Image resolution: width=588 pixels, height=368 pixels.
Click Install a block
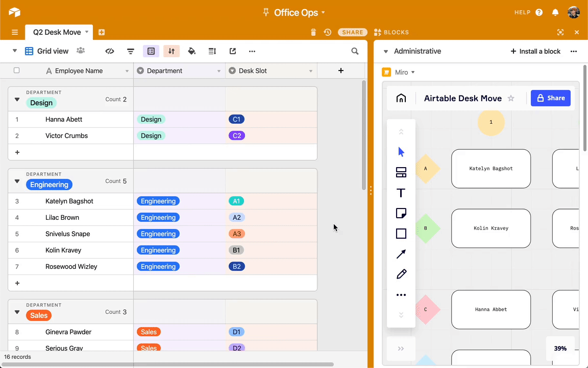(x=535, y=52)
